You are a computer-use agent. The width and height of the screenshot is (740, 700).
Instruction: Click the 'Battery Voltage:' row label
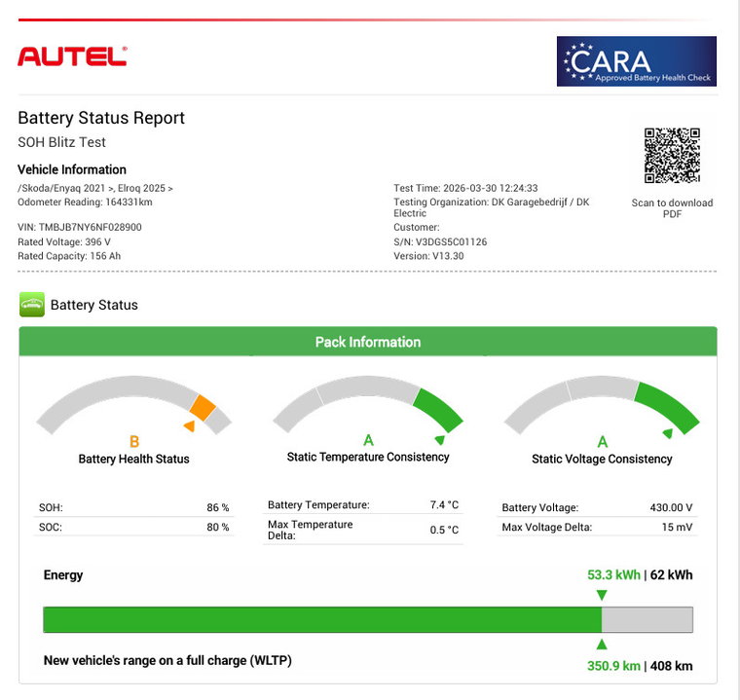(x=539, y=507)
